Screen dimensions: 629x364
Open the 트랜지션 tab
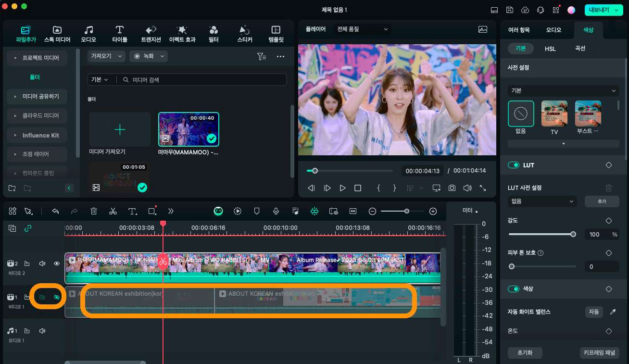[151, 34]
